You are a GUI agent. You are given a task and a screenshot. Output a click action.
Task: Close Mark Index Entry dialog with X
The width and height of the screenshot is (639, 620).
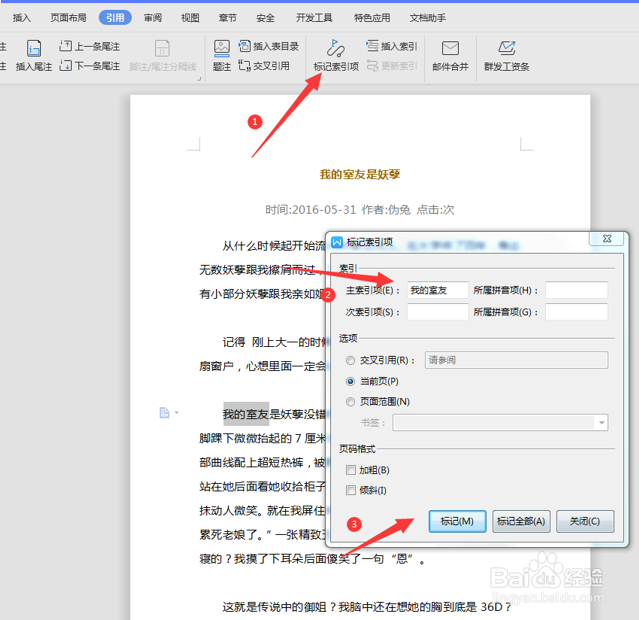[607, 239]
